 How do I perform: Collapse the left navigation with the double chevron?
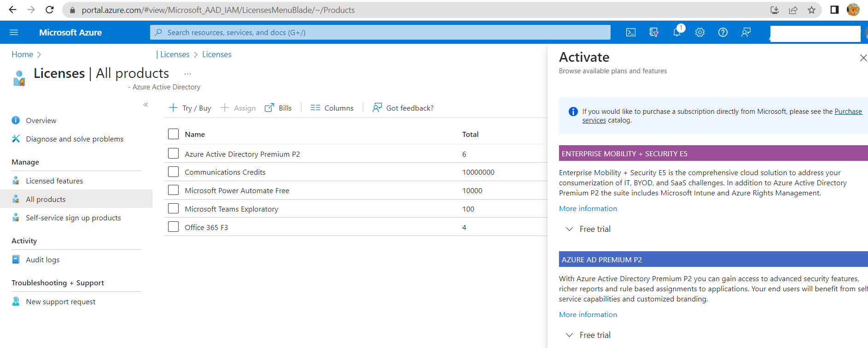(x=146, y=105)
